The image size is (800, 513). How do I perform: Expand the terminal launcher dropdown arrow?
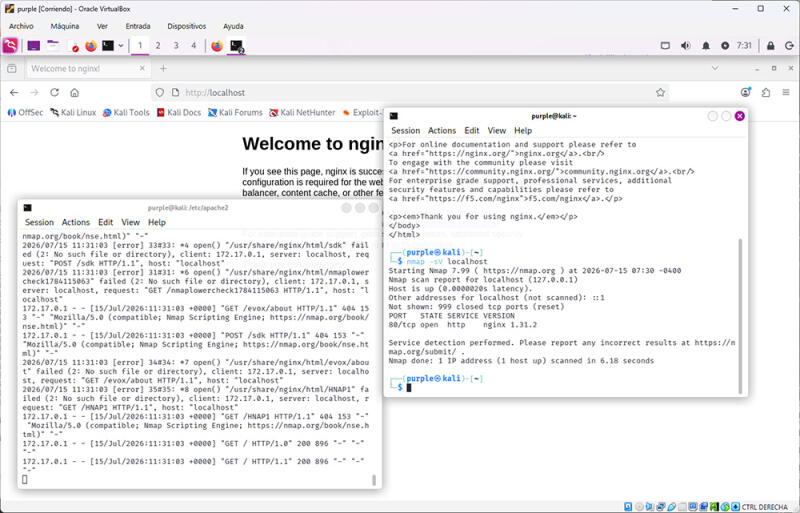pyautogui.click(x=121, y=46)
